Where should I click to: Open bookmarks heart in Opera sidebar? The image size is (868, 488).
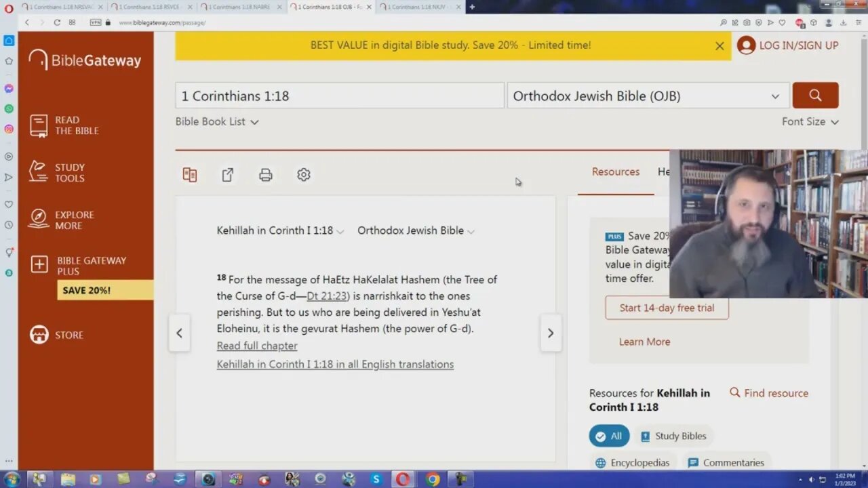pyautogui.click(x=9, y=204)
